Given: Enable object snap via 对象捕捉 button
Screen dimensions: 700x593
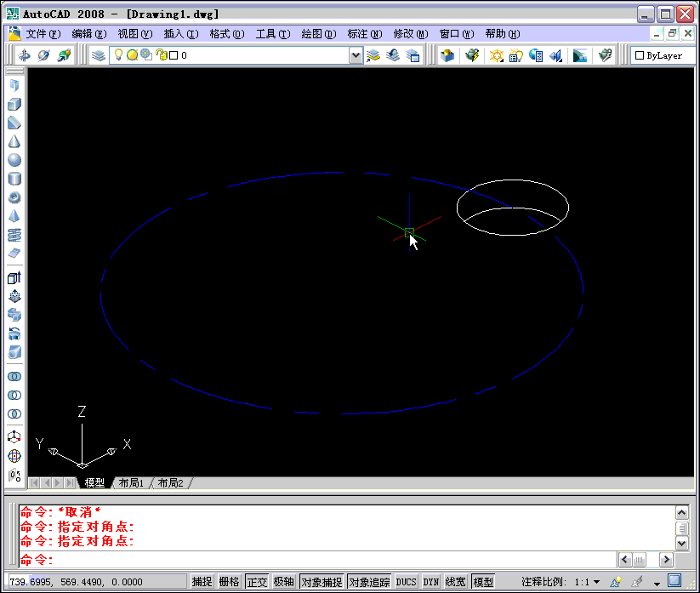Looking at the screenshot, I should pos(322,581).
